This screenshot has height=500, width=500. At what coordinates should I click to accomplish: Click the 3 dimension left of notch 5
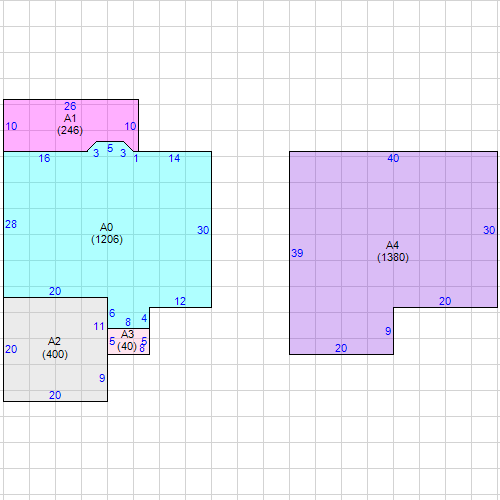coord(96,153)
